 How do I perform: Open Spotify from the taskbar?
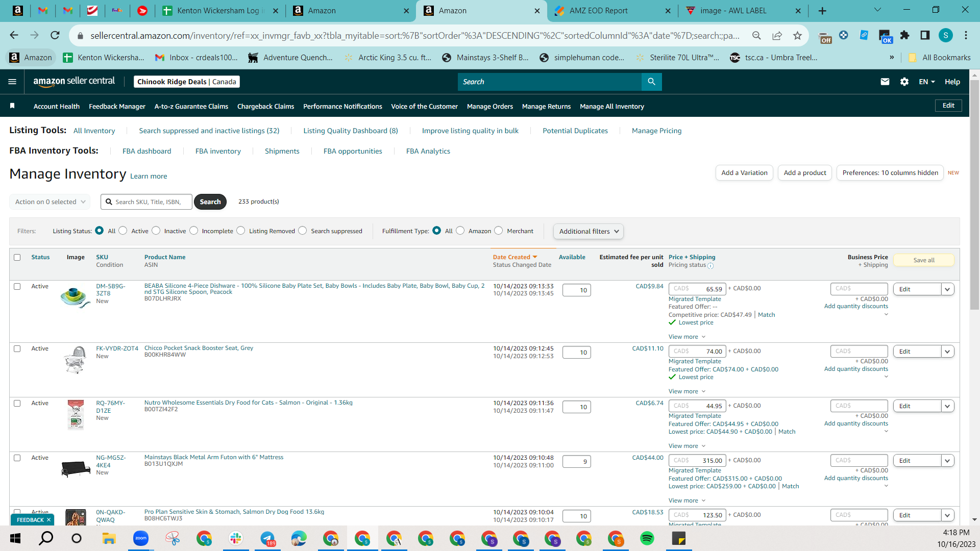click(647, 538)
